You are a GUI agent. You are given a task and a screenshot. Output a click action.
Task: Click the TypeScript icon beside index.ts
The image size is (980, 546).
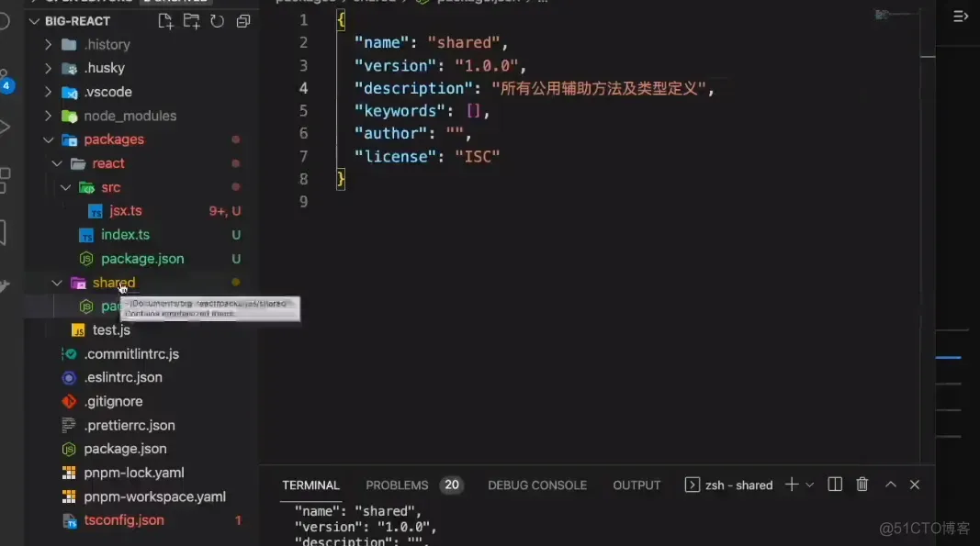point(86,235)
